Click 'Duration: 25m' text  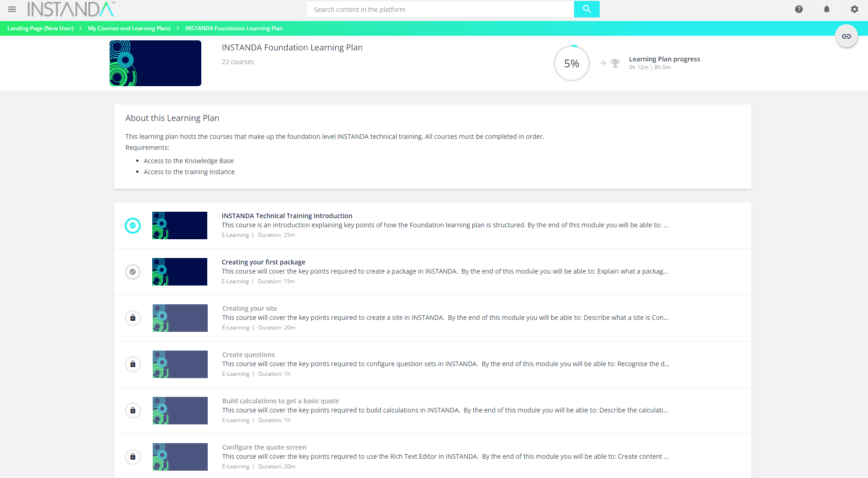(x=276, y=235)
